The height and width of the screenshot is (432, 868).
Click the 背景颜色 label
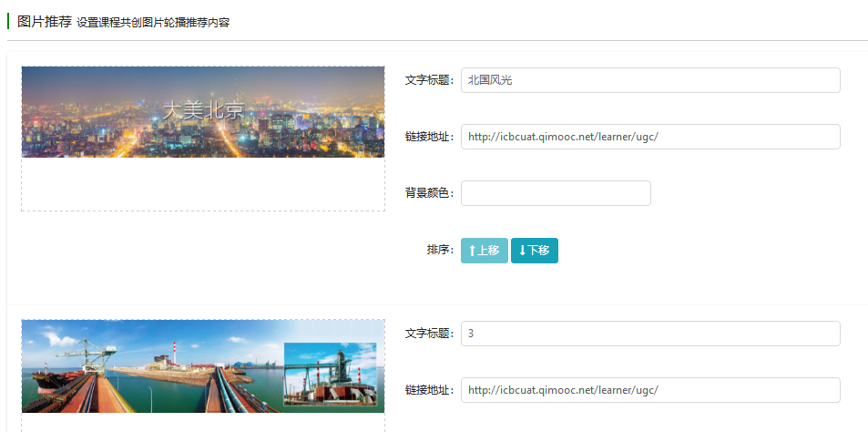coord(430,193)
